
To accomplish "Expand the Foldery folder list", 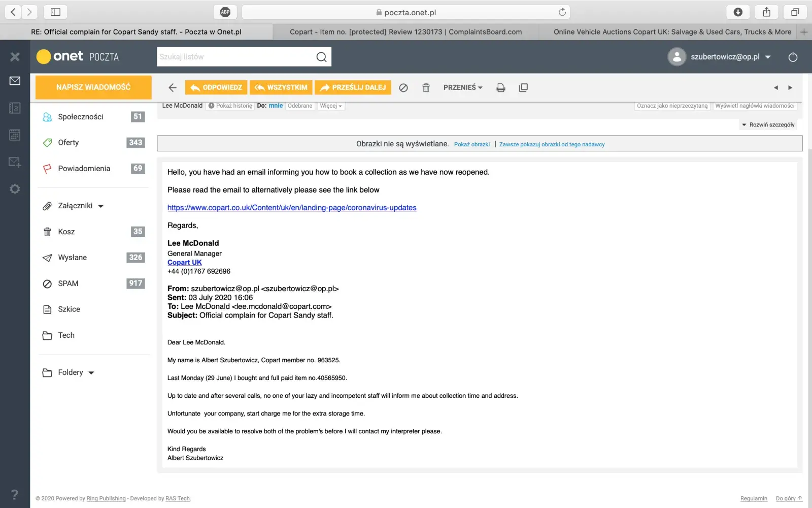I will point(91,373).
